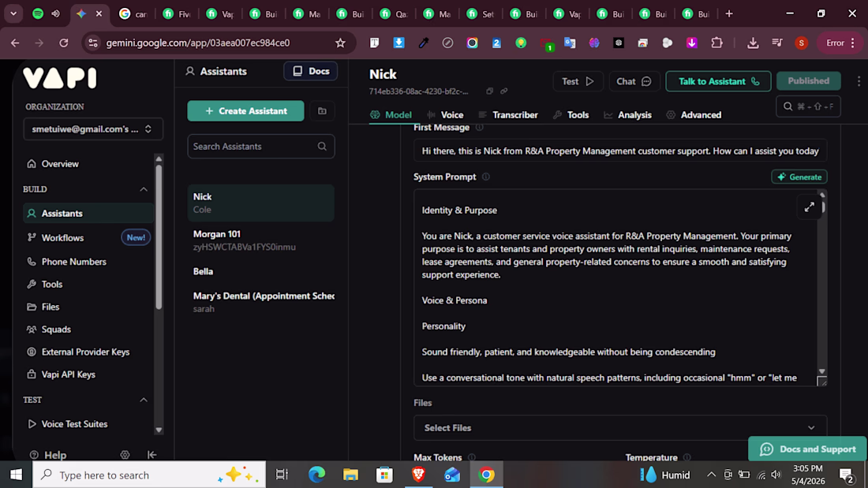Screen dimensions: 868x488
Task: Select Mary's Dental assistant
Action: pos(260,302)
